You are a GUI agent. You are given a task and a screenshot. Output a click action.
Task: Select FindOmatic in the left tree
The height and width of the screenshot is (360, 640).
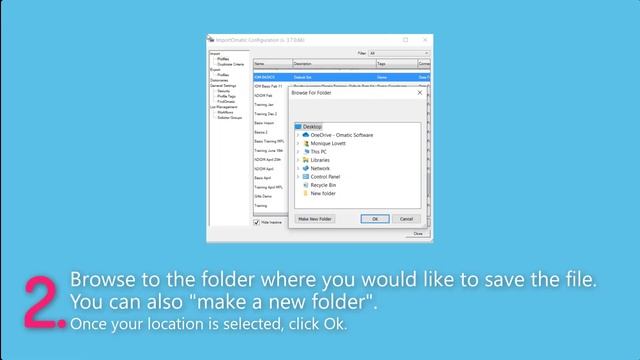click(226, 102)
